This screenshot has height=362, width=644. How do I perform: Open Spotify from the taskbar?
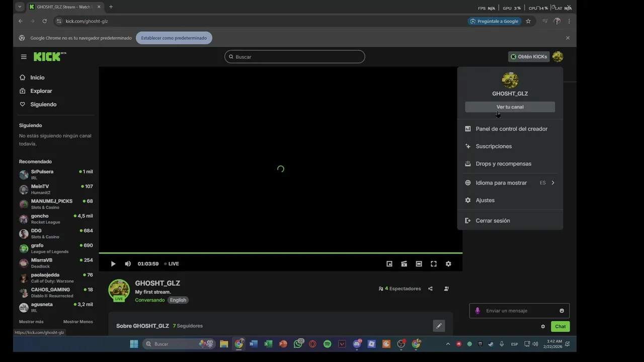coord(328,344)
